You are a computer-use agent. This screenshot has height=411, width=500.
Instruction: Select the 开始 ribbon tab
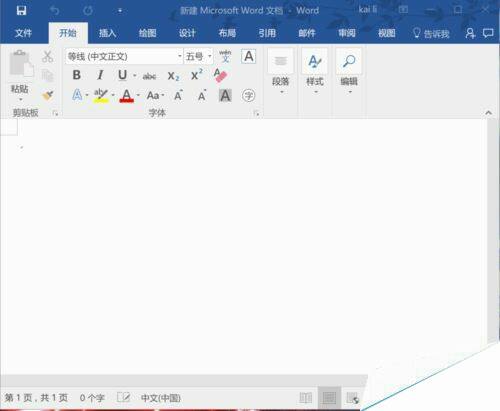[x=68, y=33]
